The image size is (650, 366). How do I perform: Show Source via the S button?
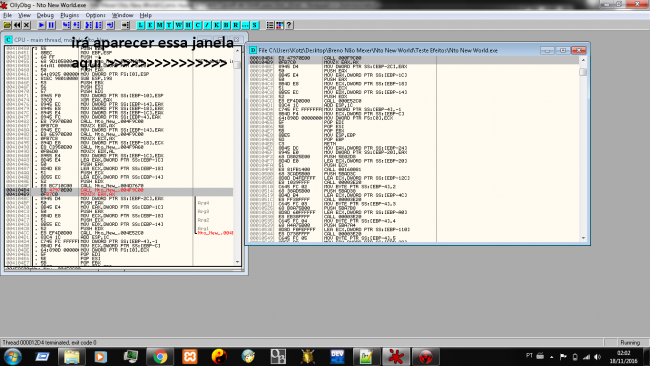[x=255, y=25]
